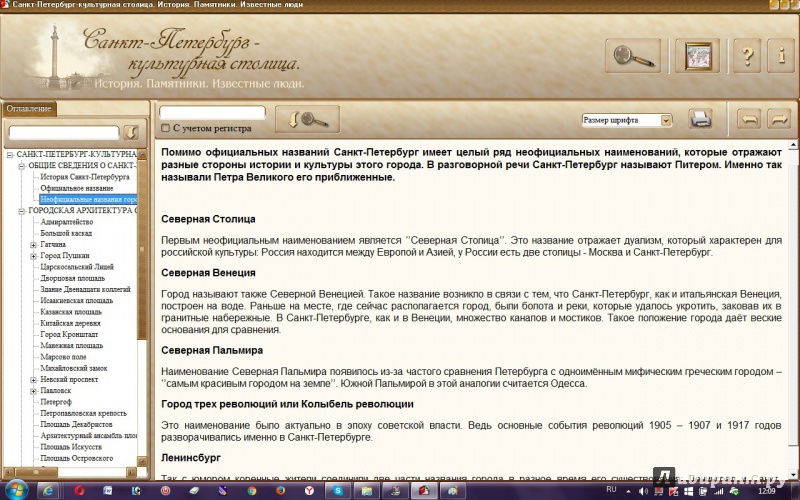Click the 'Северная Пальмира' heading text
This screenshot has width=800, height=500.
212,351
